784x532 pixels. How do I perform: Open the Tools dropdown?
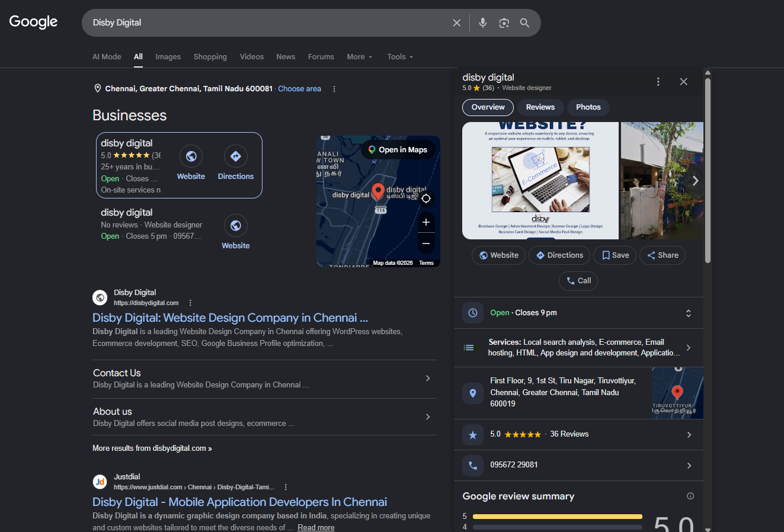coord(400,57)
